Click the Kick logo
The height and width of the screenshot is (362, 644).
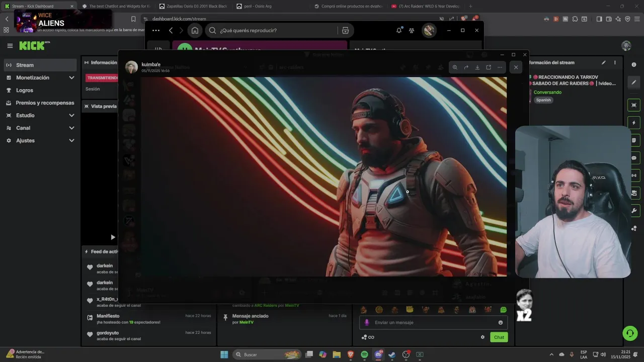pyautogui.click(x=34, y=46)
